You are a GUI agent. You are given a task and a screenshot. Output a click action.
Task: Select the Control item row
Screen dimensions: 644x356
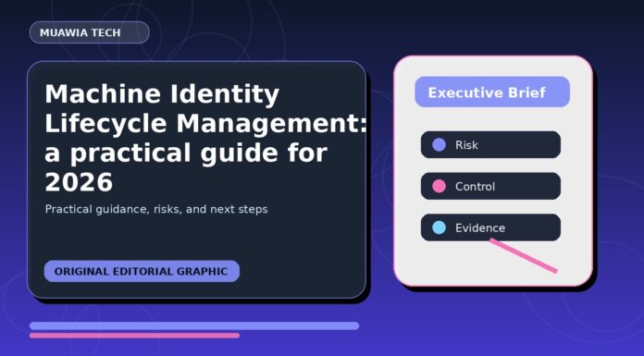coord(490,186)
